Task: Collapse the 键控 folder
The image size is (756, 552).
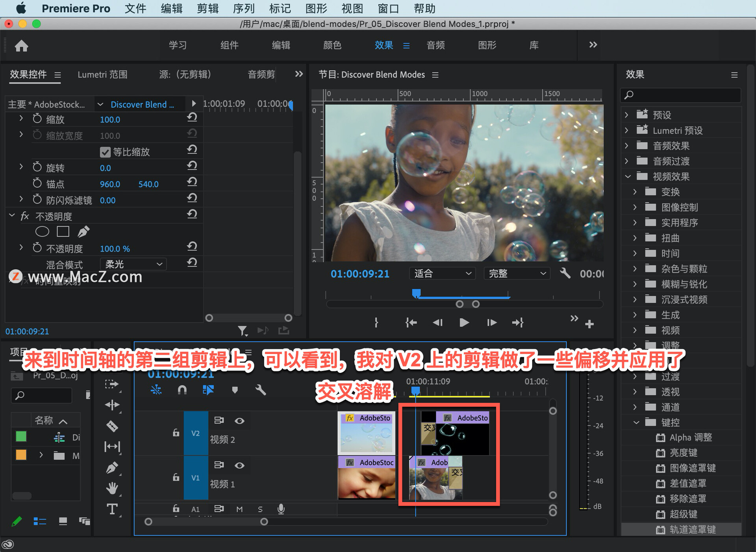Action: tap(636, 422)
